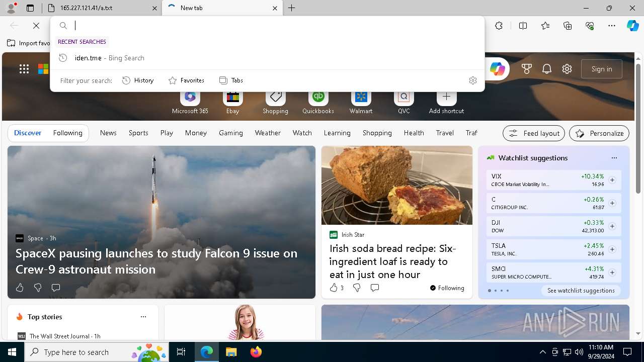Launch the Copilot sidebar icon
The width and height of the screenshot is (644, 362).
[632, 26]
